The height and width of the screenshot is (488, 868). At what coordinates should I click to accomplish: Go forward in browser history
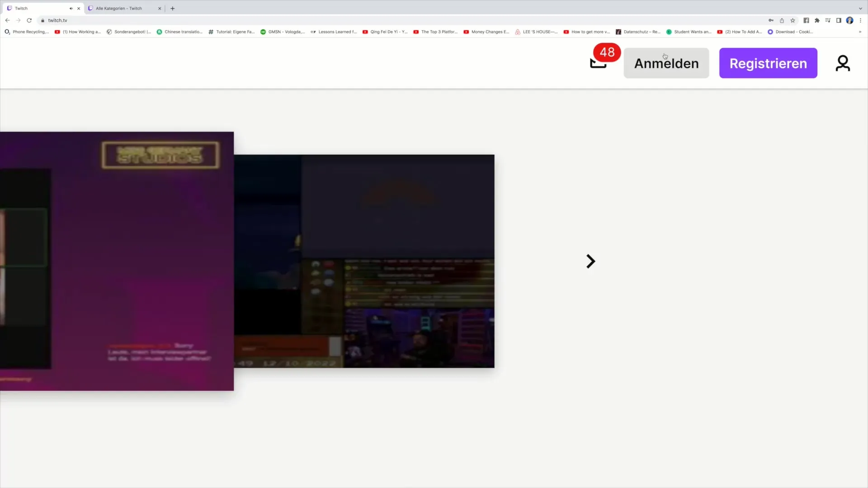pos(18,20)
